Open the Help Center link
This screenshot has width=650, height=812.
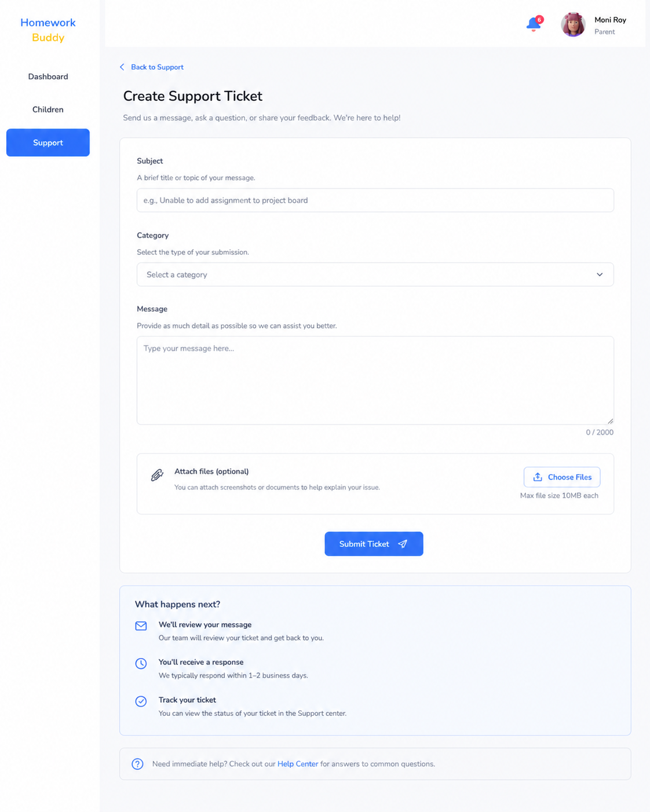[x=298, y=764]
